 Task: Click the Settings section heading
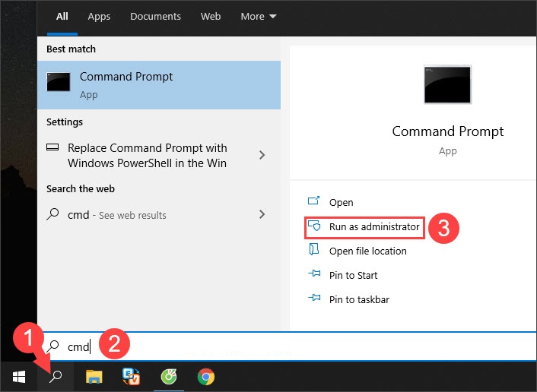(x=65, y=122)
